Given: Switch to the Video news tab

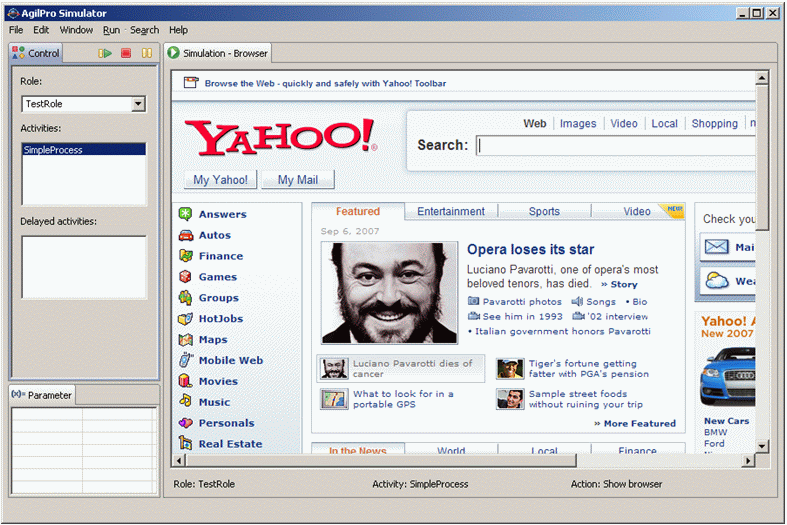Looking at the screenshot, I should pos(637,211).
